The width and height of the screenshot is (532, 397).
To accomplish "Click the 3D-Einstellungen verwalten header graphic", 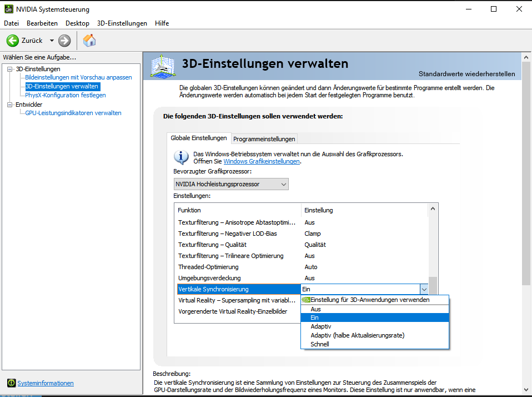I will 163,66.
